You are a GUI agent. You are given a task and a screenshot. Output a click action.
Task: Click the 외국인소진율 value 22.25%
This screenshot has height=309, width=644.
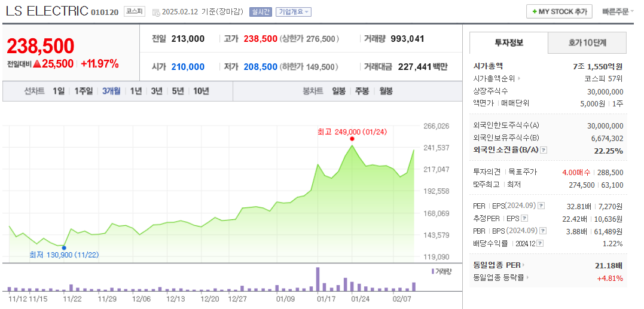609,151
